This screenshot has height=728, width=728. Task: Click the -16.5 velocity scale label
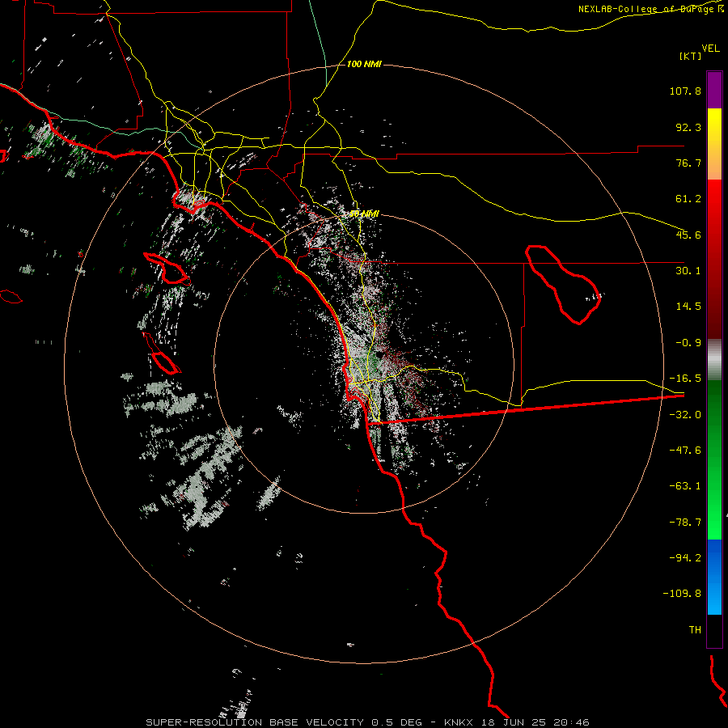coord(685,379)
